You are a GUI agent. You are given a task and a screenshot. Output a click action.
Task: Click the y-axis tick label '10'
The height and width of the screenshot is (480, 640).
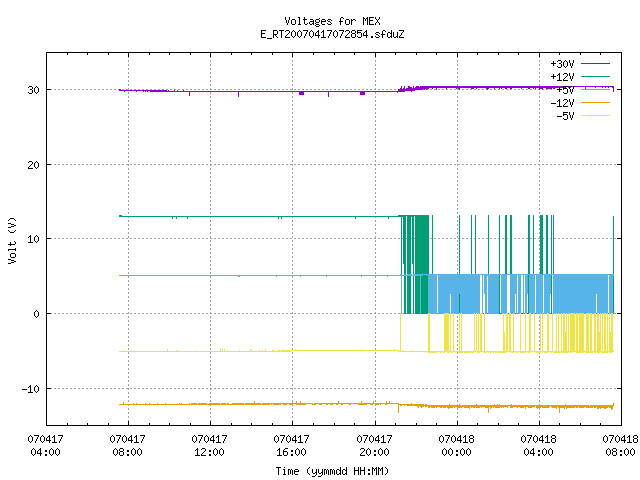point(33,239)
